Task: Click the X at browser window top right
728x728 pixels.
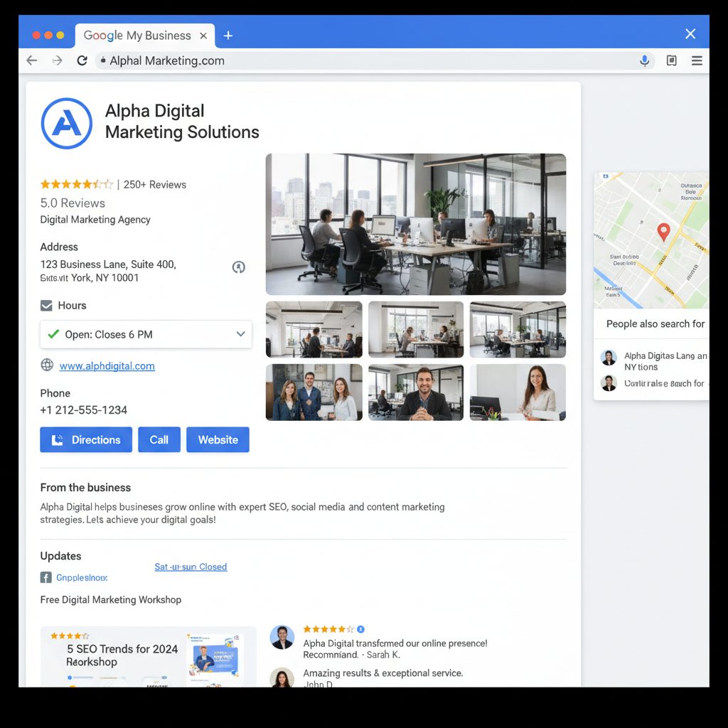Action: (x=690, y=33)
